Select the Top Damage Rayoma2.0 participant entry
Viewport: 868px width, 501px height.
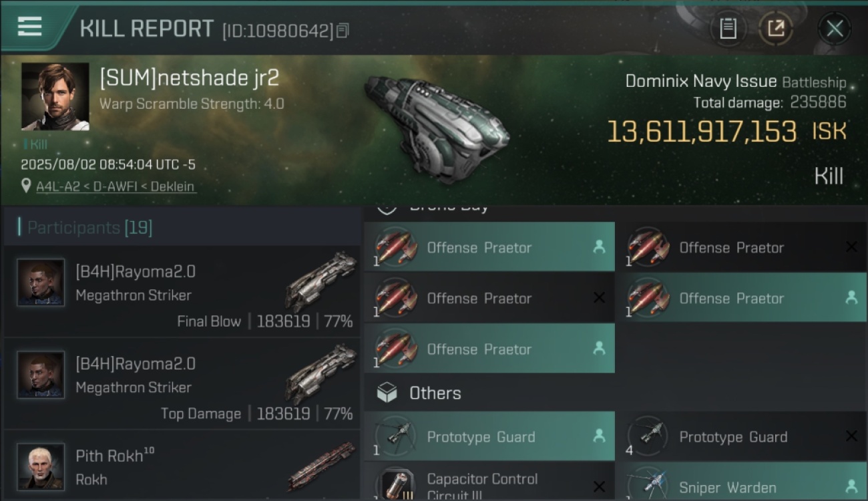182,383
